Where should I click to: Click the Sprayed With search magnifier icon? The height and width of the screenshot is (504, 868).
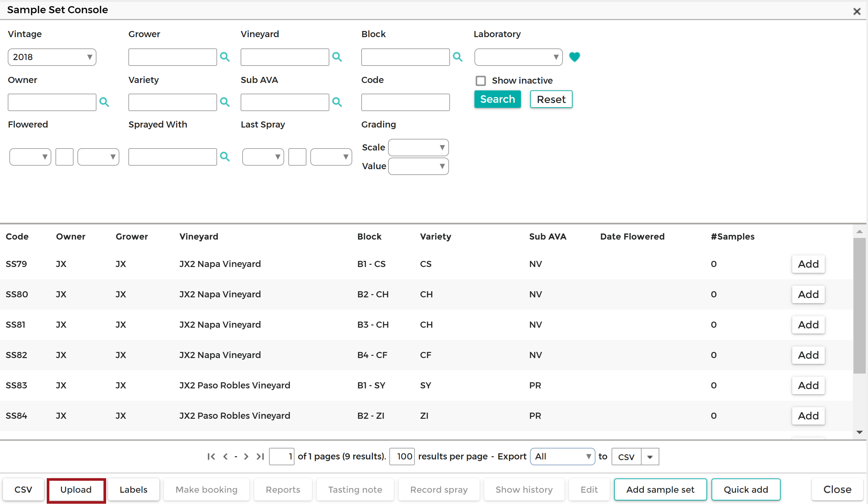click(x=224, y=157)
